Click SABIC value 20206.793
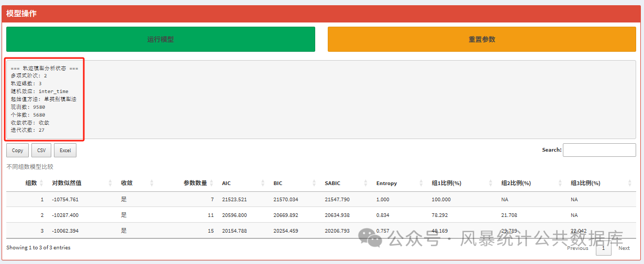 (x=337, y=231)
